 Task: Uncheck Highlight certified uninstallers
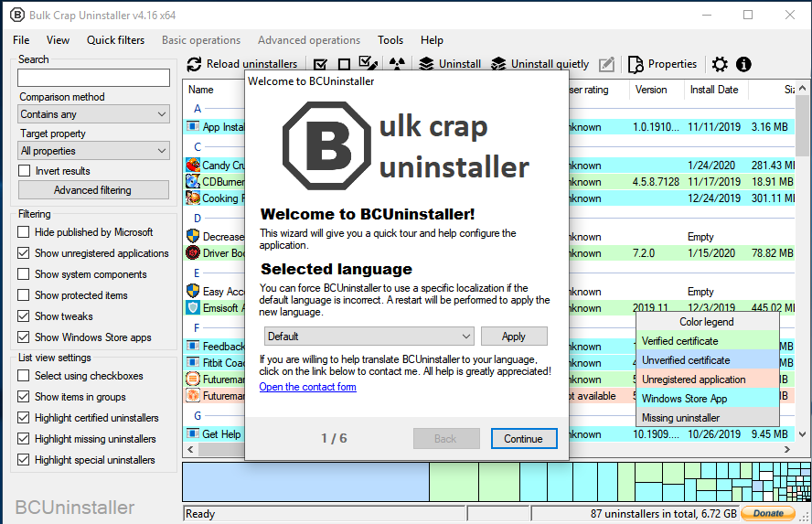pos(23,417)
